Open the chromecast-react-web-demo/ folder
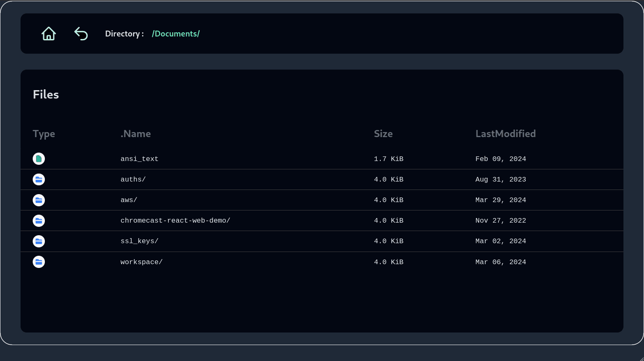Screen dimensions: 644x361 point(175,221)
